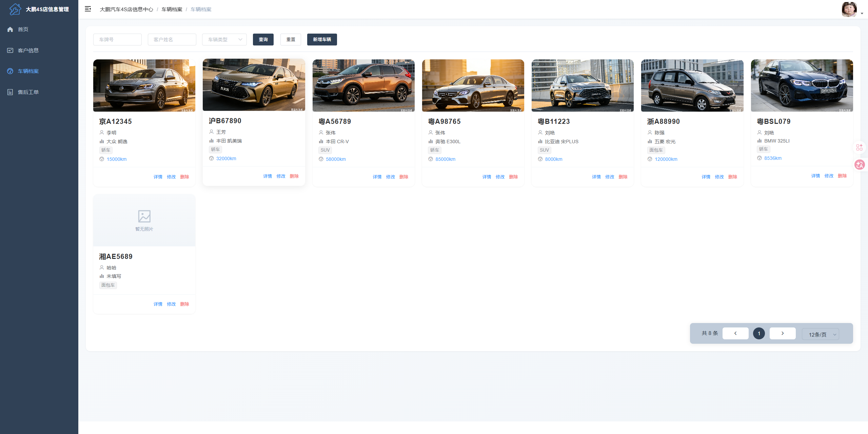Click 删除 for 粤B11223
Viewport: 868px width, 434px height.
pyautogui.click(x=623, y=177)
